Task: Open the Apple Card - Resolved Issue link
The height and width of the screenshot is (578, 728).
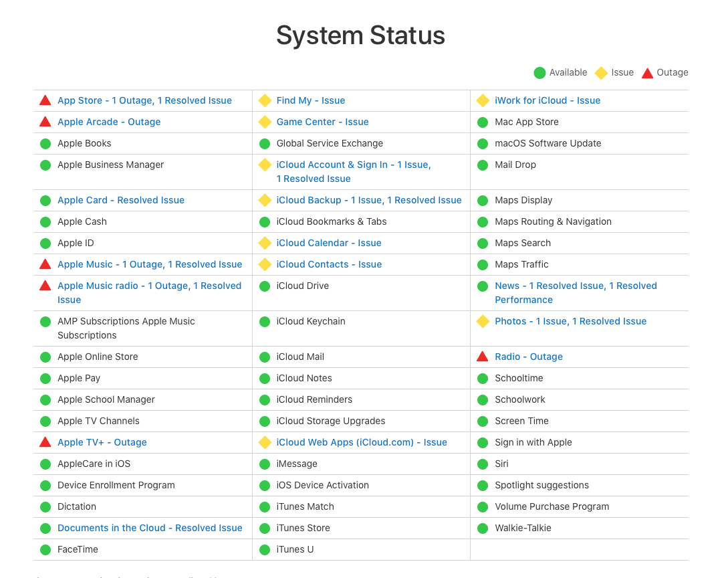Action: [121, 200]
